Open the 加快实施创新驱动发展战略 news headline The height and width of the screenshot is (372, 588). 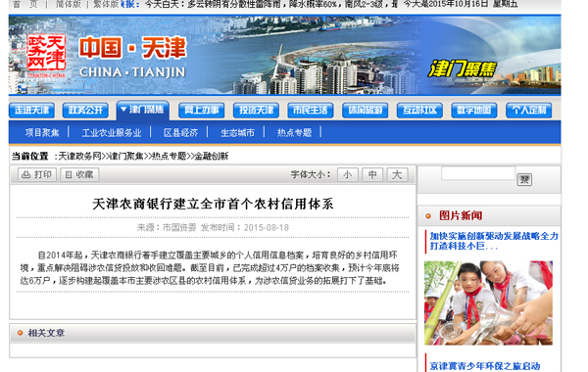point(494,241)
